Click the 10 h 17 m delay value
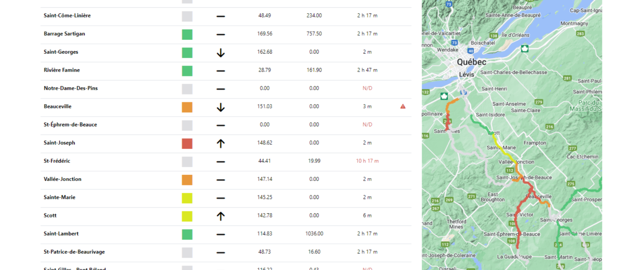Screen dimensions: 644x270 [x=367, y=161]
